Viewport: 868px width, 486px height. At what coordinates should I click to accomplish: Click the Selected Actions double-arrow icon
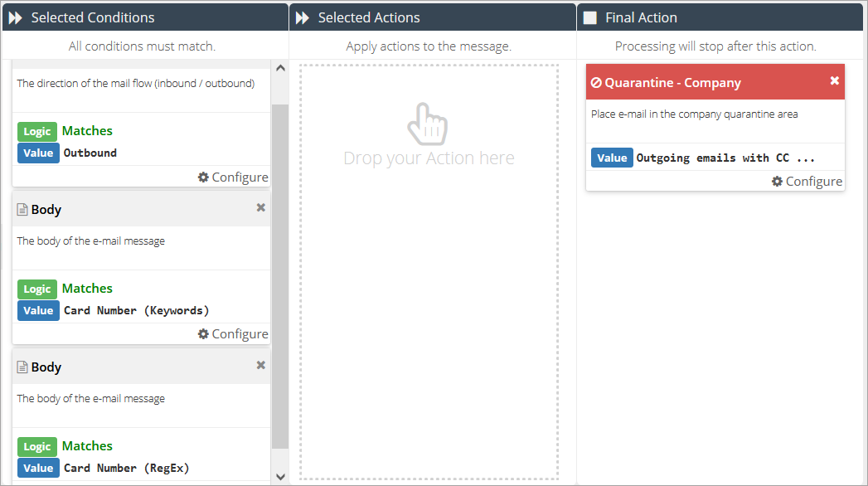[303, 18]
